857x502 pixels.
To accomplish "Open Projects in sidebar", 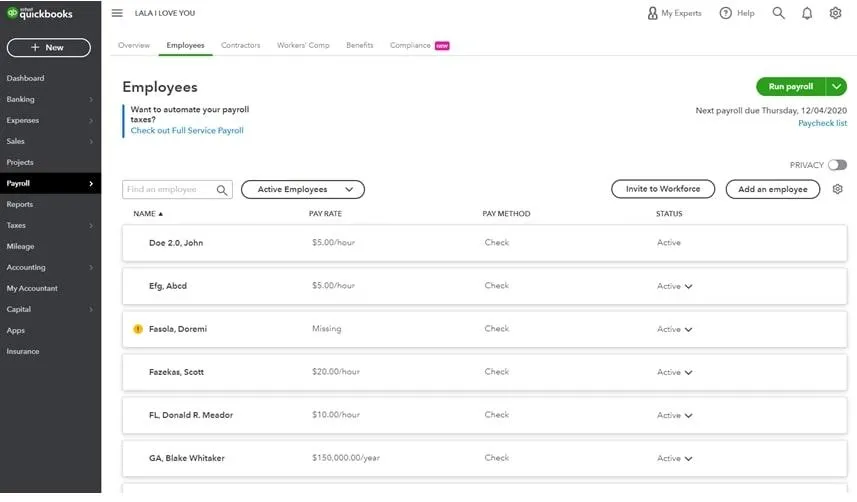I will click(20, 162).
